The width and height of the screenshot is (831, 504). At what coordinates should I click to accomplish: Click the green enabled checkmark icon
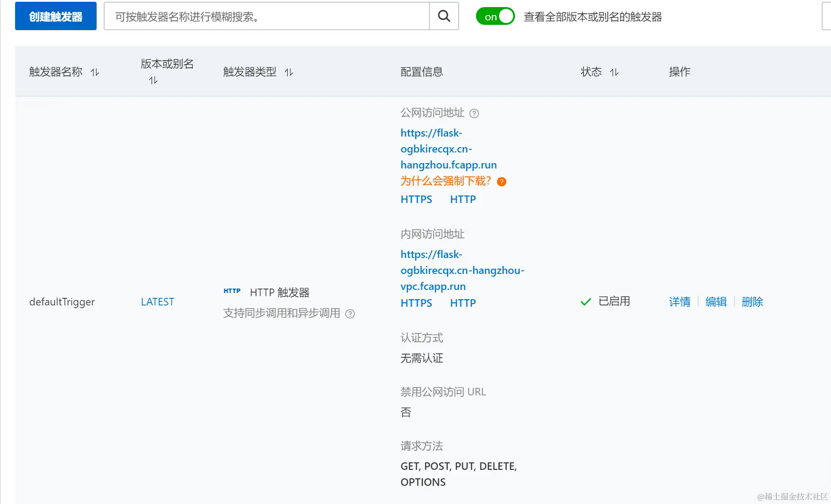pos(586,302)
